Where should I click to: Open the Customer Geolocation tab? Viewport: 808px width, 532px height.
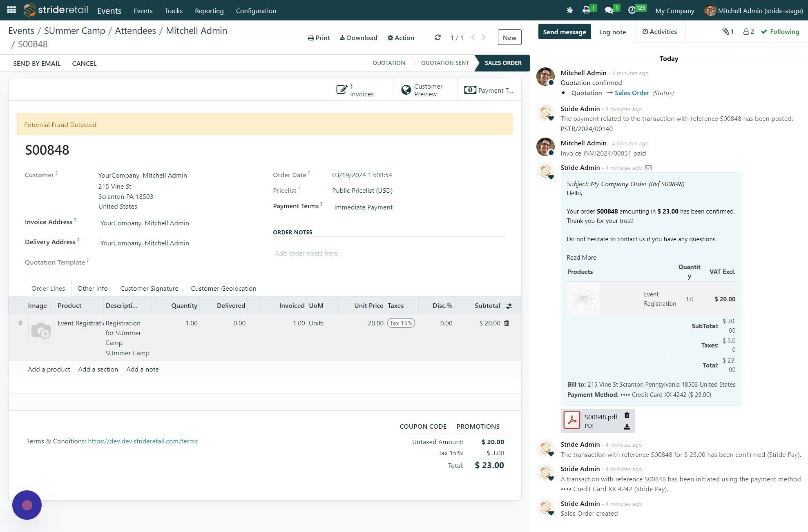point(223,288)
